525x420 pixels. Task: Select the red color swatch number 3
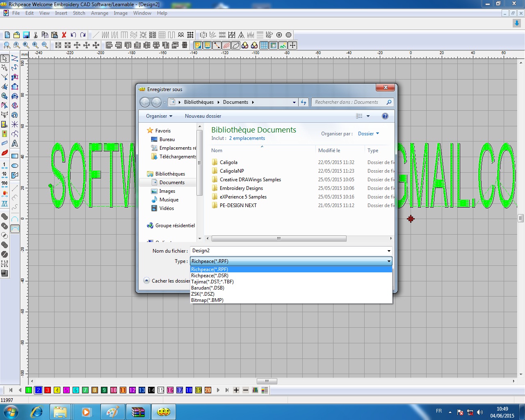tap(48, 390)
